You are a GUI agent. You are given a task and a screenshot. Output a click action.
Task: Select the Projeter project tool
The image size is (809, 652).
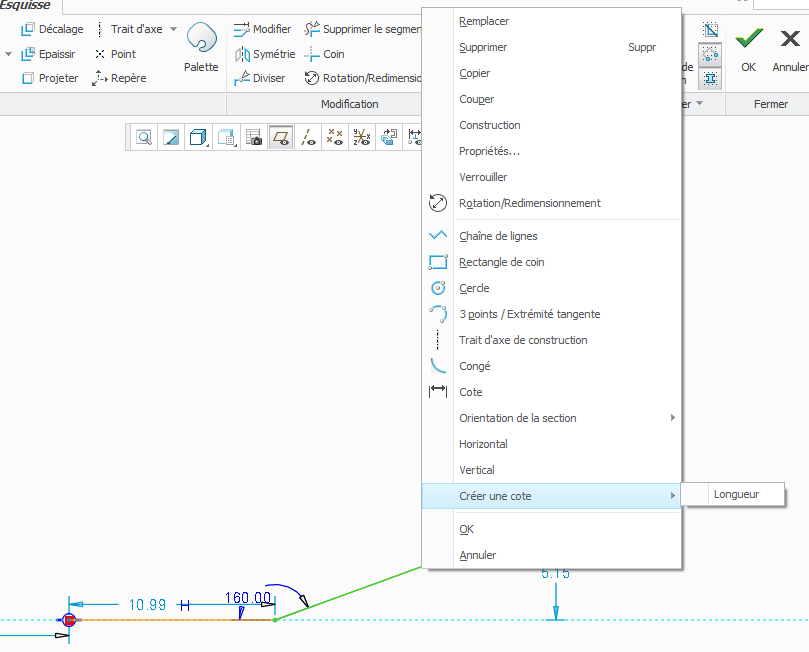50,78
